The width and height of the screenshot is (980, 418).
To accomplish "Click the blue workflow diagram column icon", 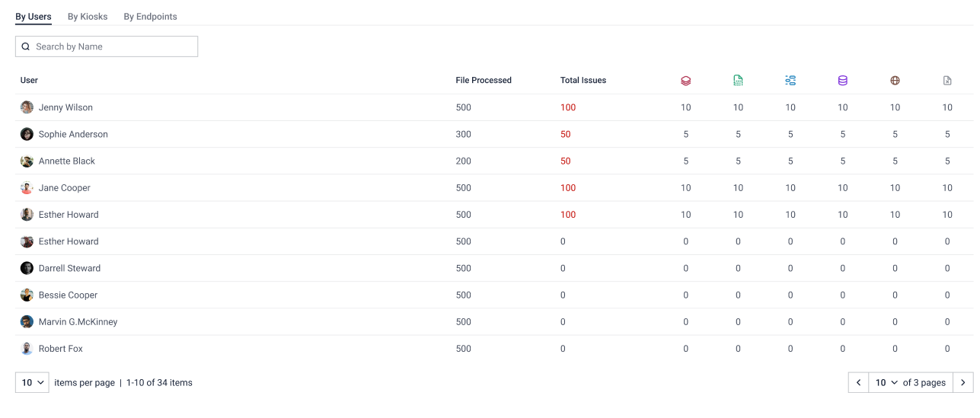I will (x=790, y=80).
